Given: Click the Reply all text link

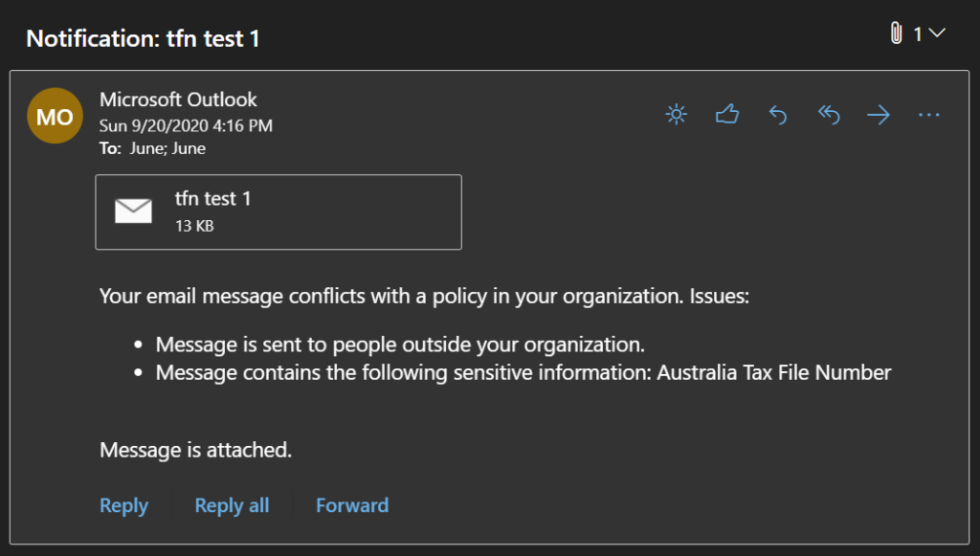Looking at the screenshot, I should click(x=232, y=505).
